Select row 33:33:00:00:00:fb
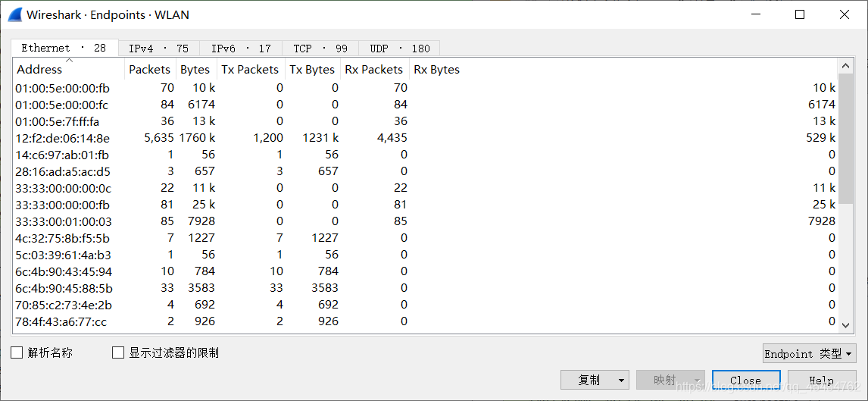868x401 pixels. click(x=425, y=205)
